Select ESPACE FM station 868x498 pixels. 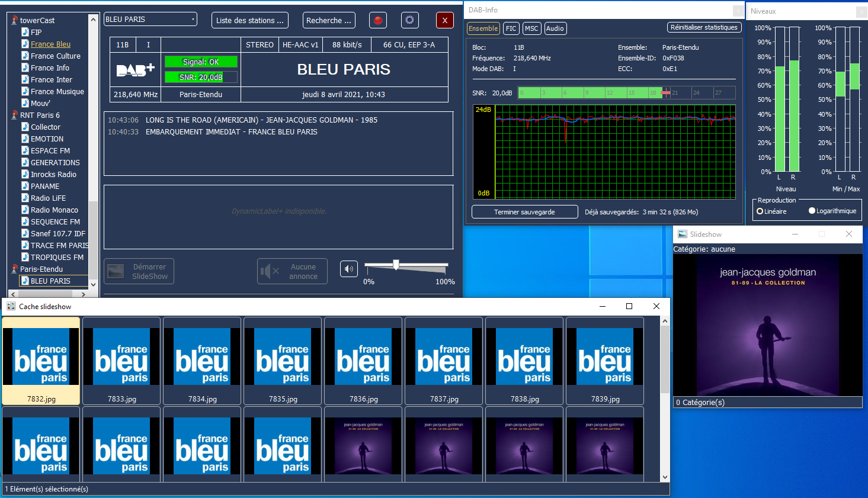[x=50, y=150]
